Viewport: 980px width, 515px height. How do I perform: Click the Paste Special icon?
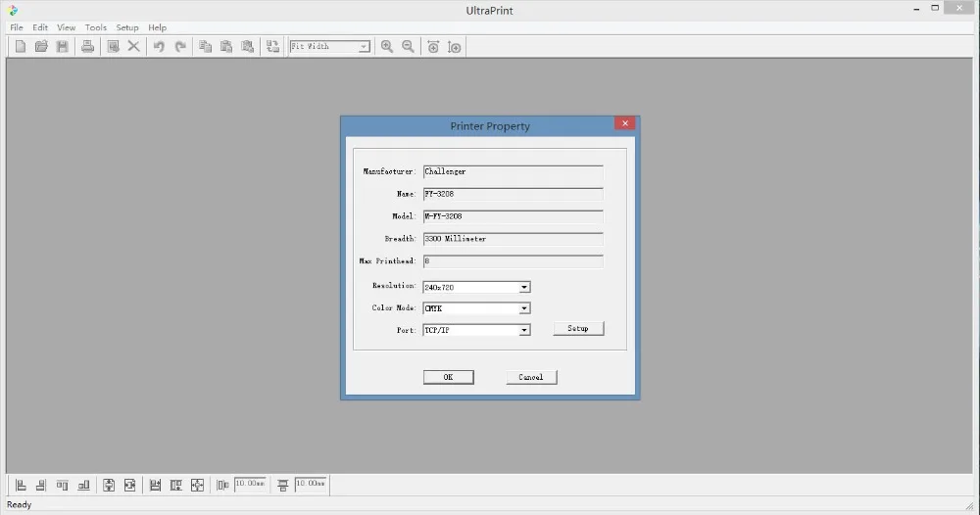click(248, 46)
